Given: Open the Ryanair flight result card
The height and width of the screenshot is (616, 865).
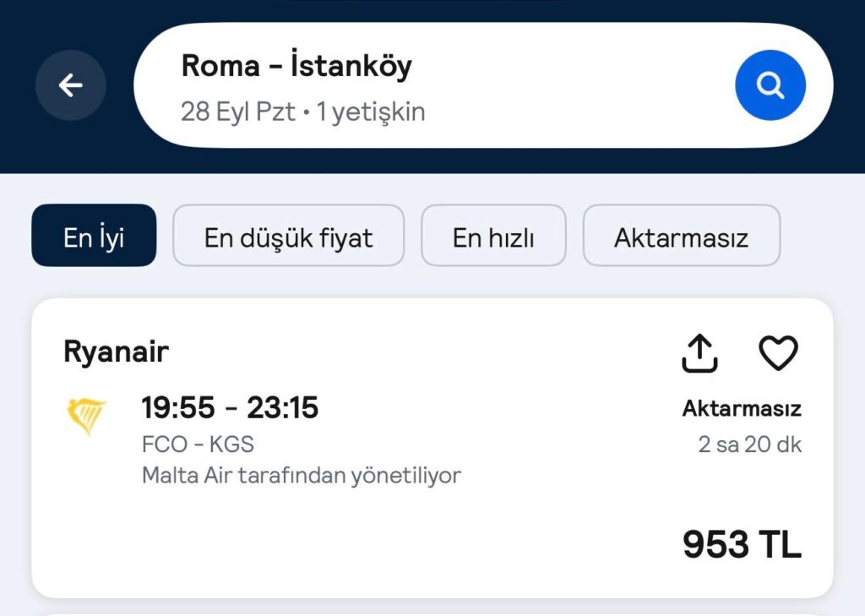Looking at the screenshot, I should tap(432, 448).
